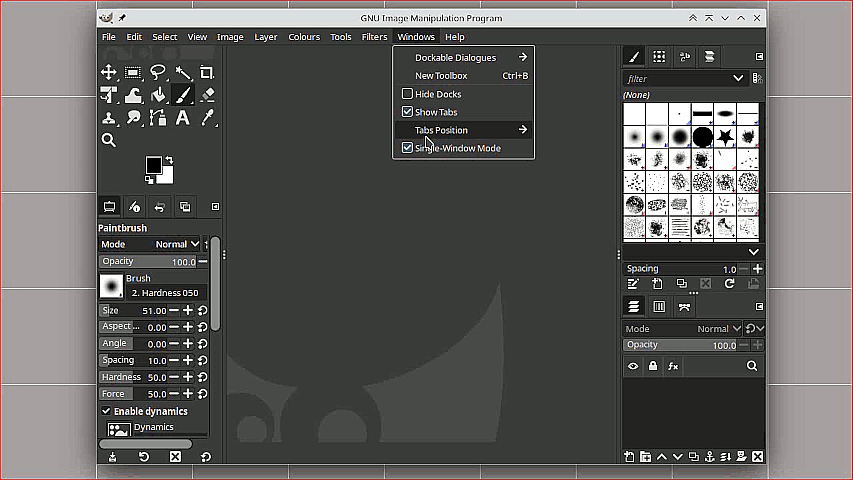Open the File menu
Image resolution: width=853 pixels, height=480 pixels.
click(109, 36)
